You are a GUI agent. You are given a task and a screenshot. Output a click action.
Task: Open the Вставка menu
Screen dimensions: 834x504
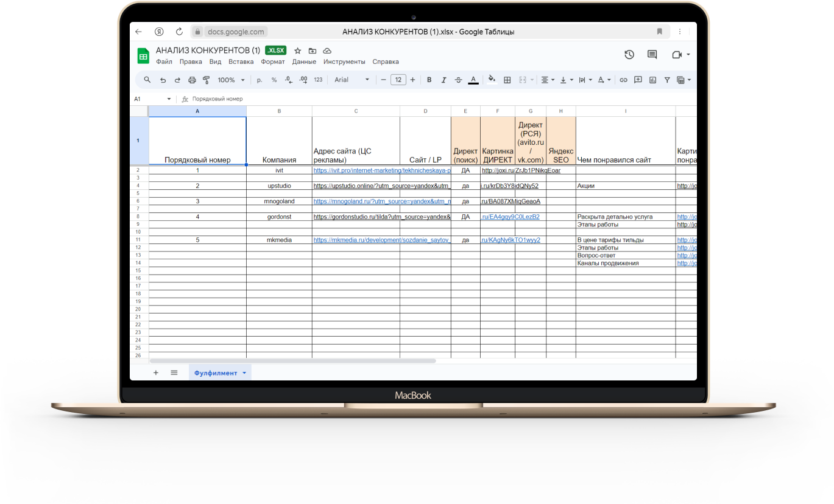tap(241, 61)
